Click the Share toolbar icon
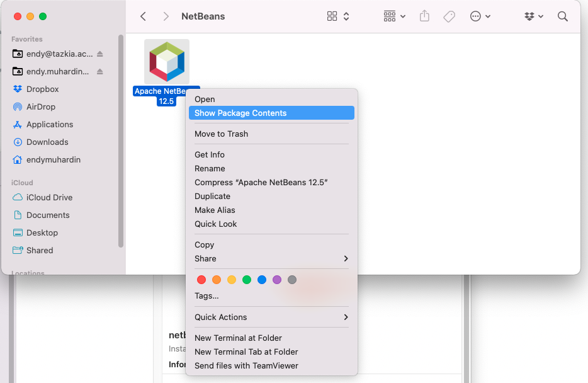Image resolution: width=588 pixels, height=383 pixels. (424, 16)
